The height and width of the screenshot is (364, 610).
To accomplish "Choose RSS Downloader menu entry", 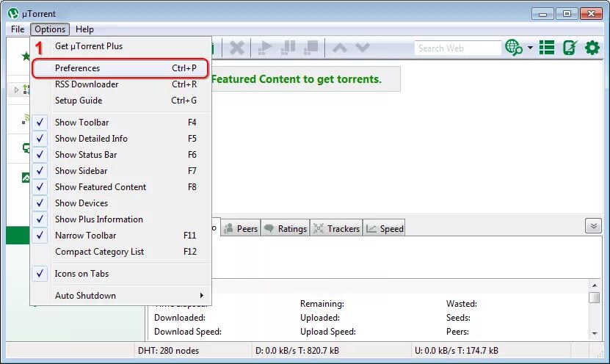I will tap(120, 84).
